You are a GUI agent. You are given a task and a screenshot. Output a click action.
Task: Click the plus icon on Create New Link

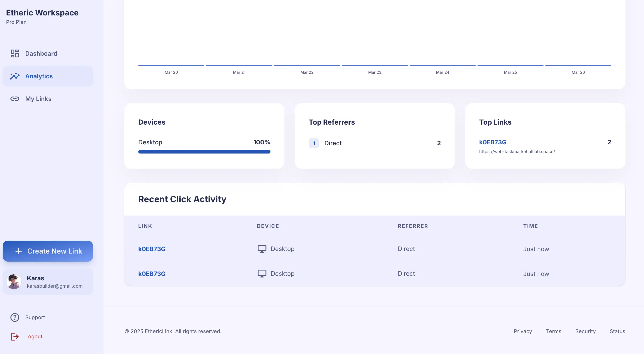tap(18, 251)
